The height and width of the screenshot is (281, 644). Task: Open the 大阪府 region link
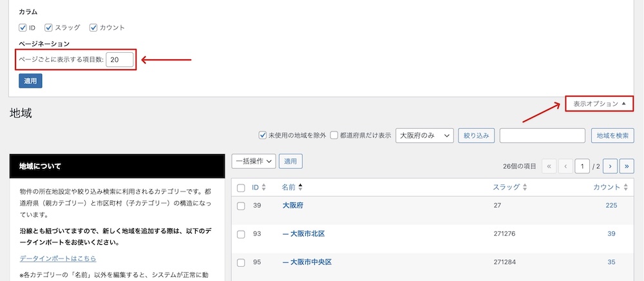(x=293, y=206)
